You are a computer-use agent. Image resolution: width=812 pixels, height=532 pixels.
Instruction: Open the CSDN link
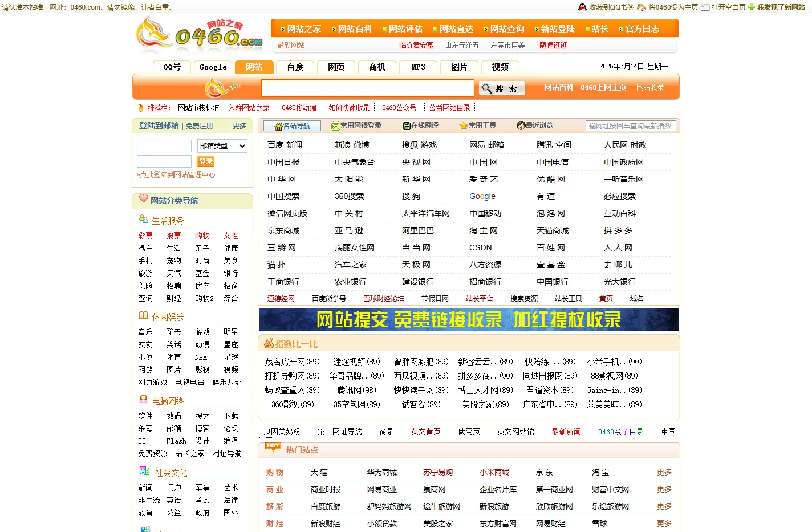[x=481, y=247]
